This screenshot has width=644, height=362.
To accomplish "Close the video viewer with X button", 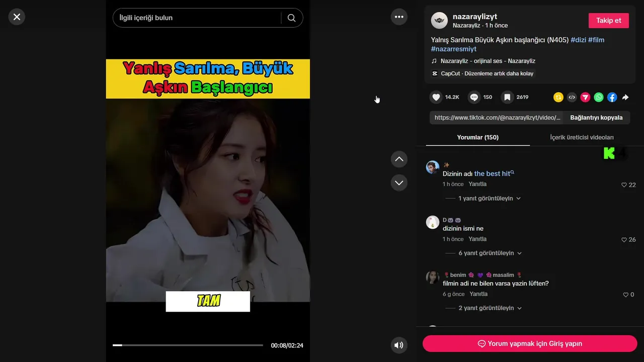I will (17, 17).
